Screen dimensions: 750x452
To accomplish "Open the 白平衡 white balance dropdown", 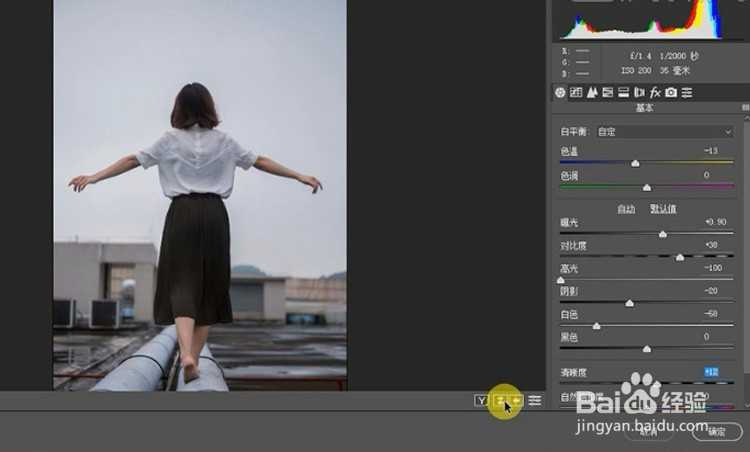I will 664,131.
